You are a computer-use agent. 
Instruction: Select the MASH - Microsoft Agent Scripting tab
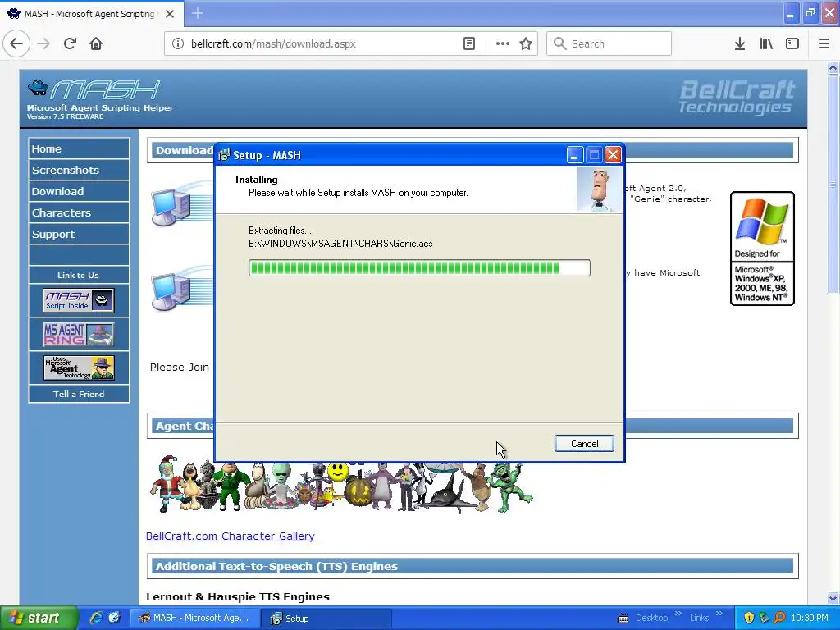[x=91, y=14]
